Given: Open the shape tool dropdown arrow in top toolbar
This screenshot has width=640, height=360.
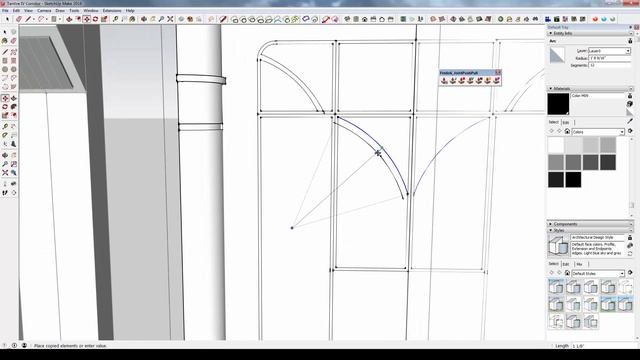Looking at the screenshot, I should pyautogui.click(x=60, y=19).
